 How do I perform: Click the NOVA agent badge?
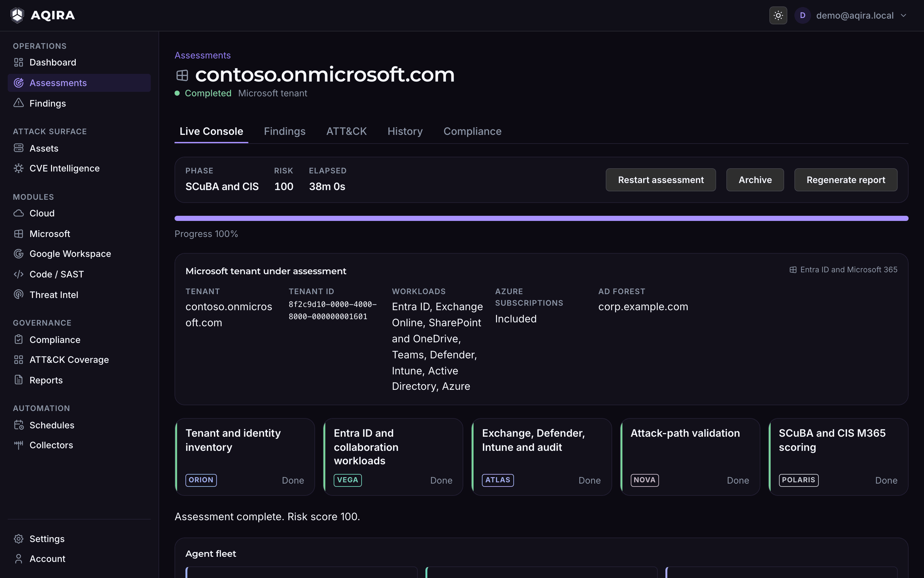pyautogui.click(x=645, y=480)
